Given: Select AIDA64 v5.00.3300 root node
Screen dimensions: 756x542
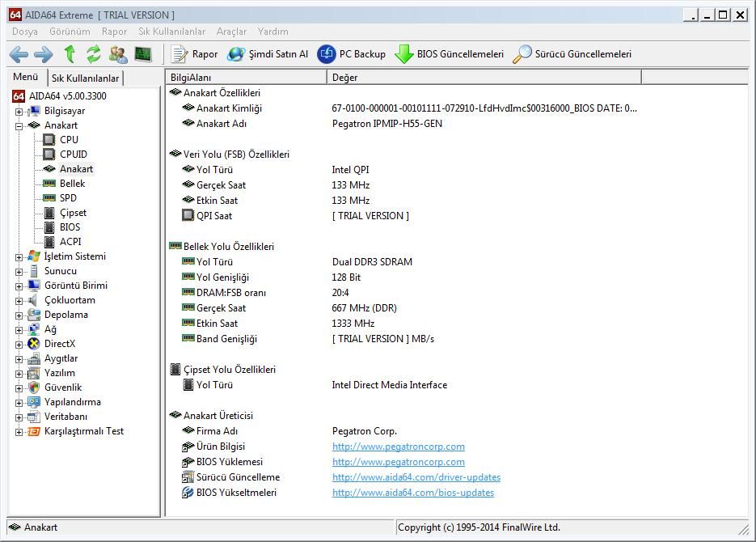Looking at the screenshot, I should pyautogui.click(x=67, y=96).
